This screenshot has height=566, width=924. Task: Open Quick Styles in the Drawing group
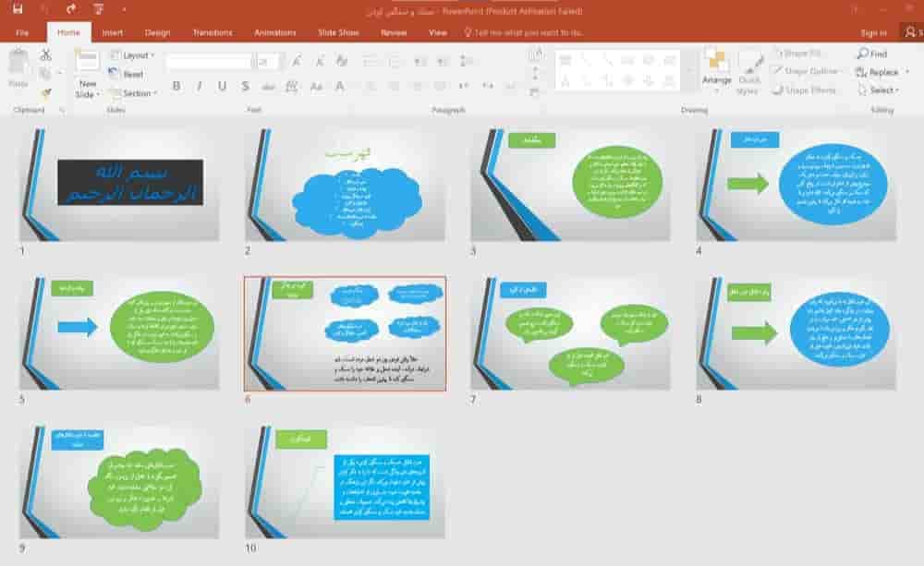click(748, 74)
